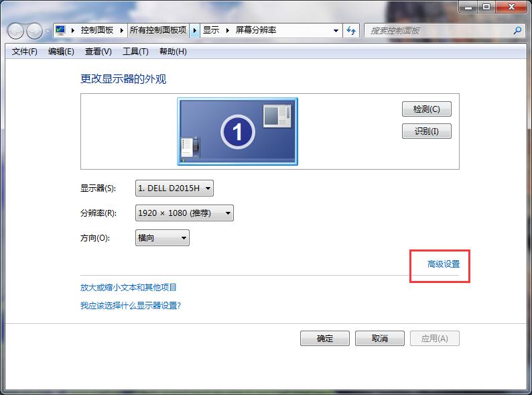Open 我应该选择什么显示器设置? help link
The height and width of the screenshot is (395, 532).
pos(131,305)
